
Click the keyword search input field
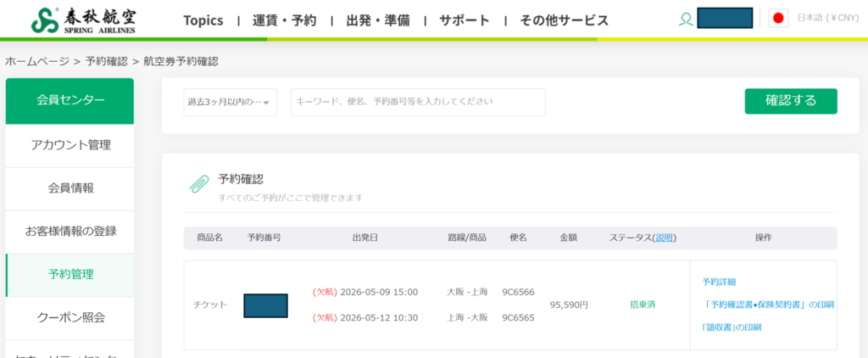pos(418,103)
